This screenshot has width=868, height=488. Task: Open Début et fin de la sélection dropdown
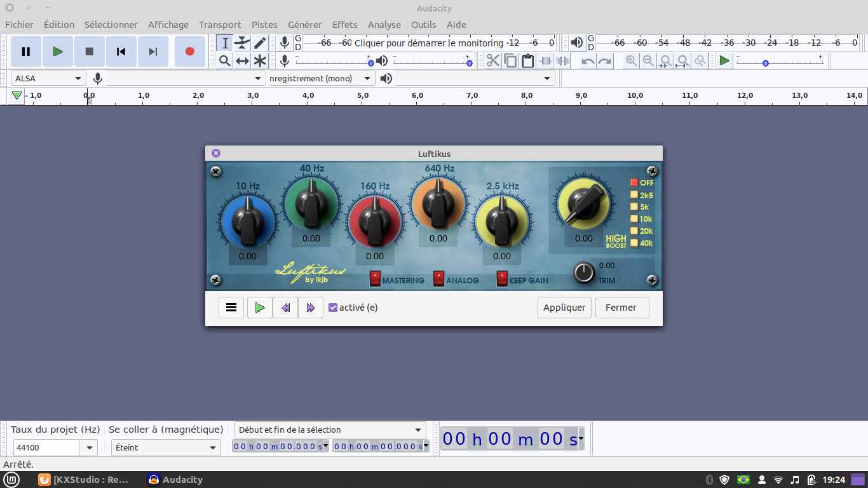pos(330,430)
